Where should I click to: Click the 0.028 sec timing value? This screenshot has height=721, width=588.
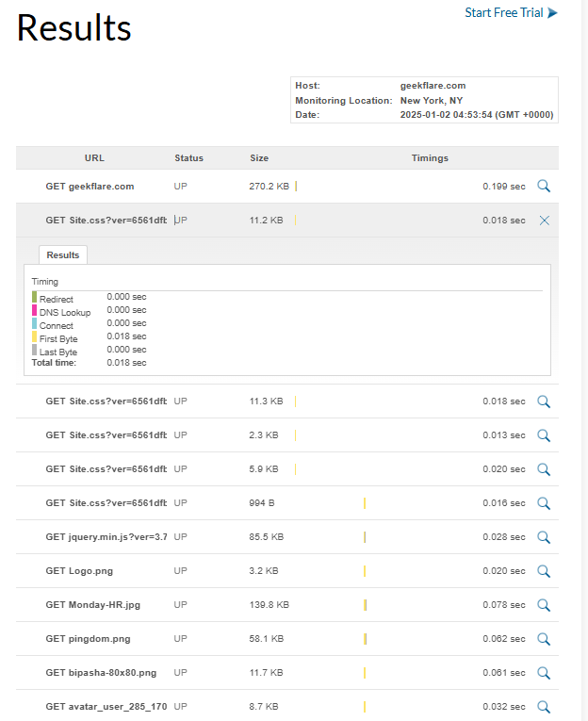(x=504, y=537)
